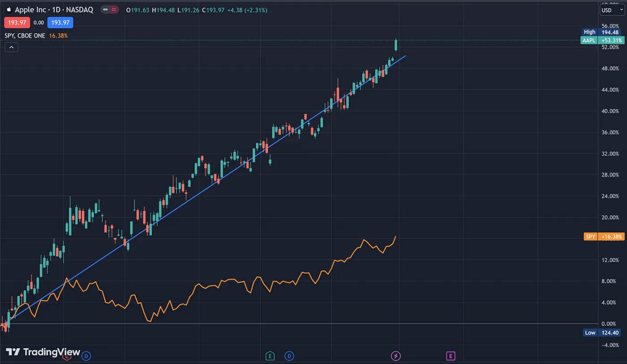Click the change value +4.38 (+2.31%)
Viewport: 627px width, 364px height.
coord(247,10)
